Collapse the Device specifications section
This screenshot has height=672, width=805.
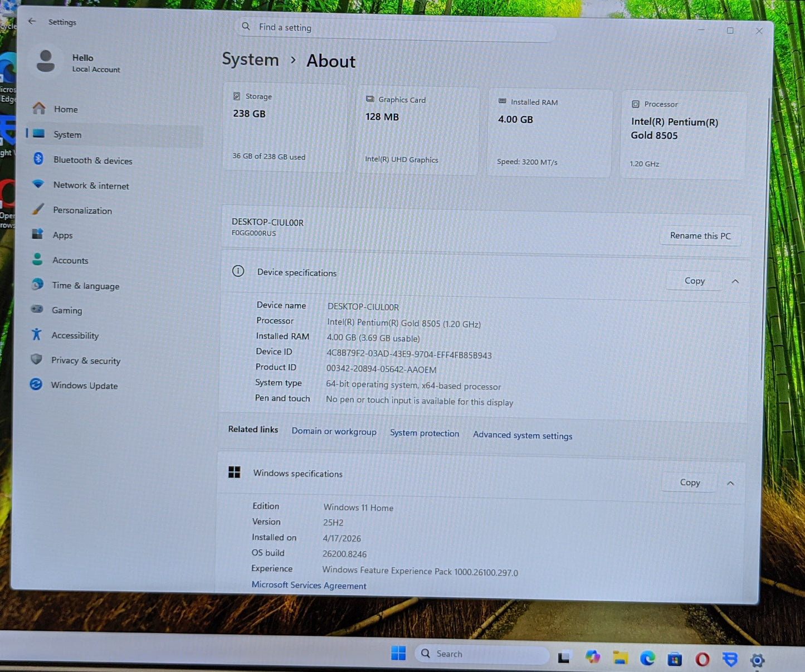[x=735, y=281]
